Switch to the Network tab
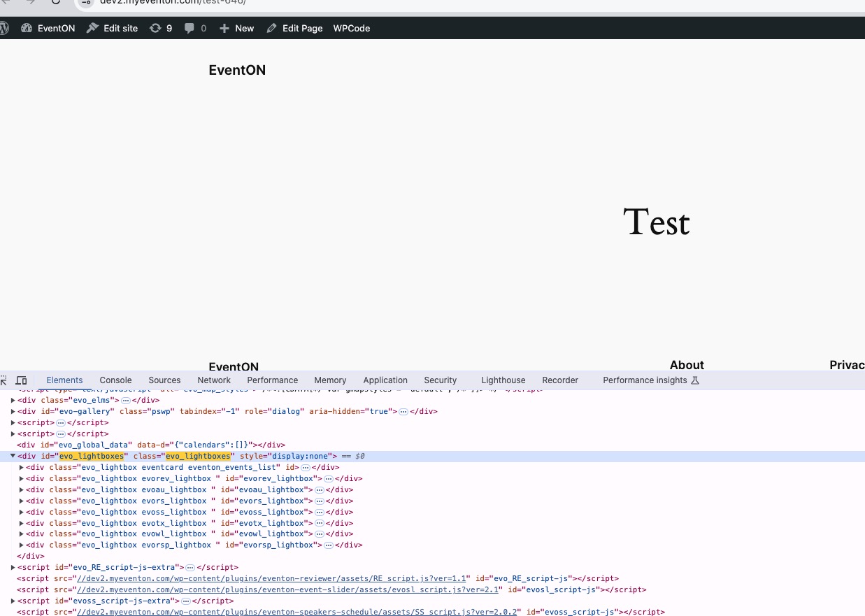The width and height of the screenshot is (865, 616). pyautogui.click(x=214, y=380)
